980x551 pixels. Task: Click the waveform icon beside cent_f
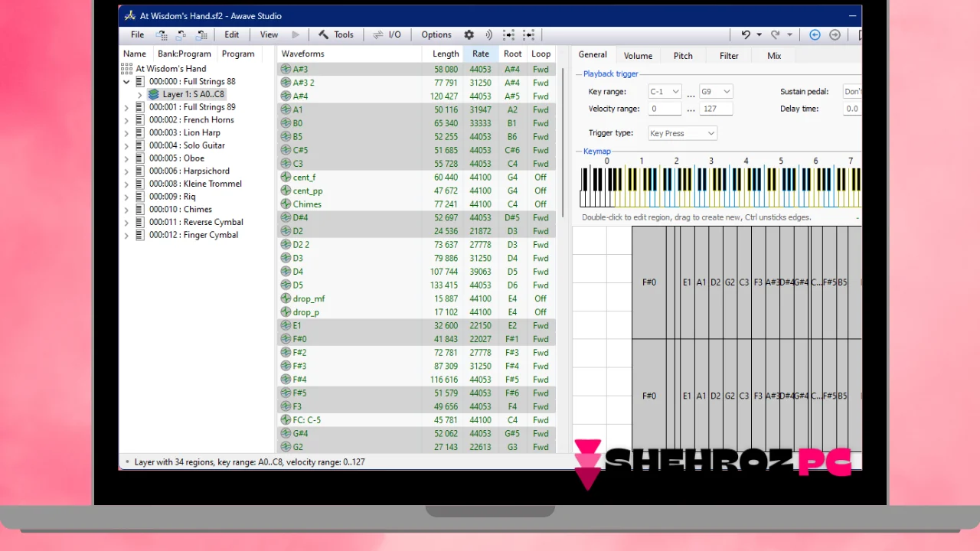pos(286,177)
